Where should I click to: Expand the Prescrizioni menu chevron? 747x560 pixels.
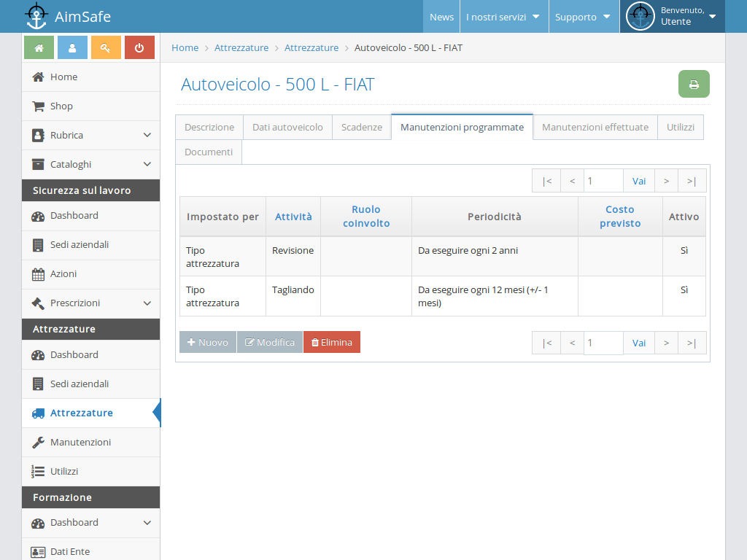tap(147, 303)
